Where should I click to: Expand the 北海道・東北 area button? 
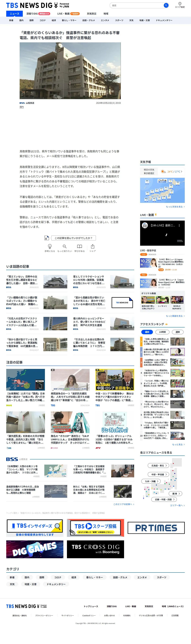159,465
